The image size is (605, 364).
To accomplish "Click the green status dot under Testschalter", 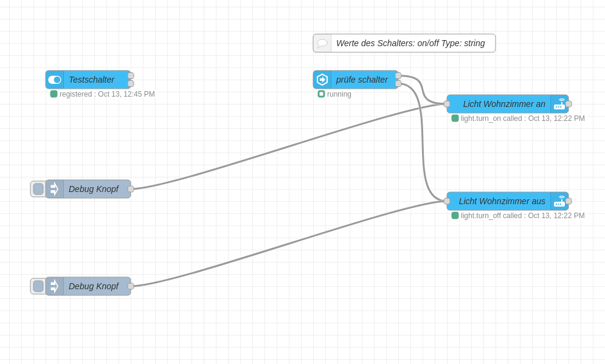I will 54,94.
